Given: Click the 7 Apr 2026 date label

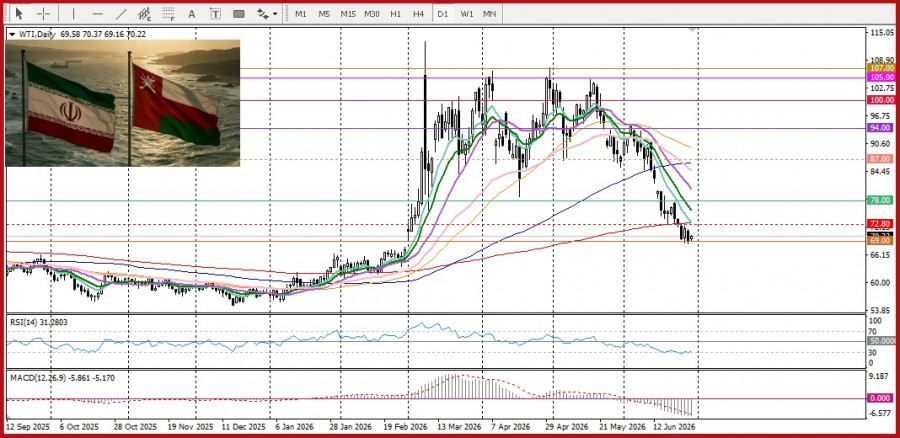Looking at the screenshot, I should [x=511, y=427].
